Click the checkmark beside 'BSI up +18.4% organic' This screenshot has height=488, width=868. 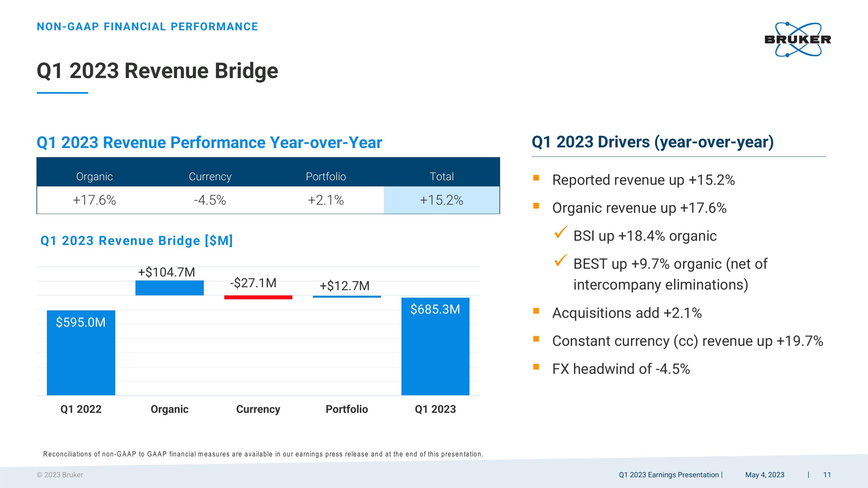[561, 232]
